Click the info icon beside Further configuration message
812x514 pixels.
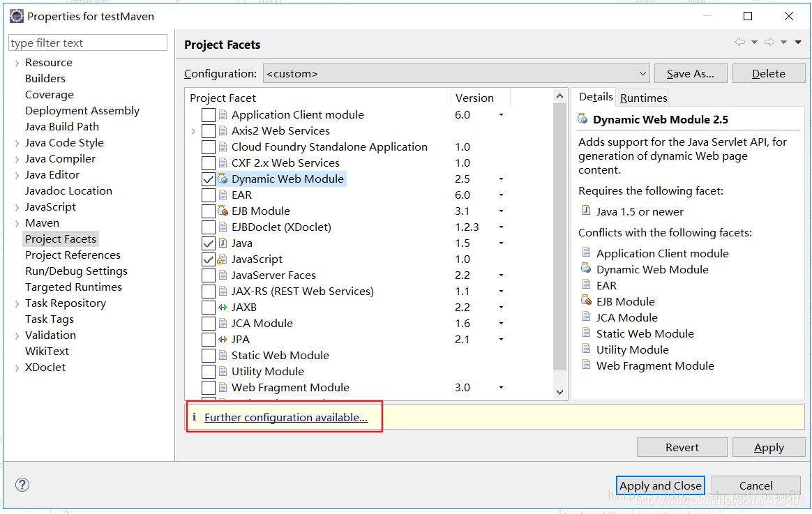[x=194, y=416]
